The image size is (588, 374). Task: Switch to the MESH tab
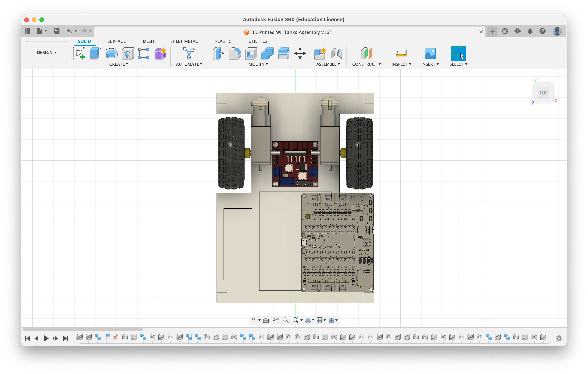pos(148,41)
